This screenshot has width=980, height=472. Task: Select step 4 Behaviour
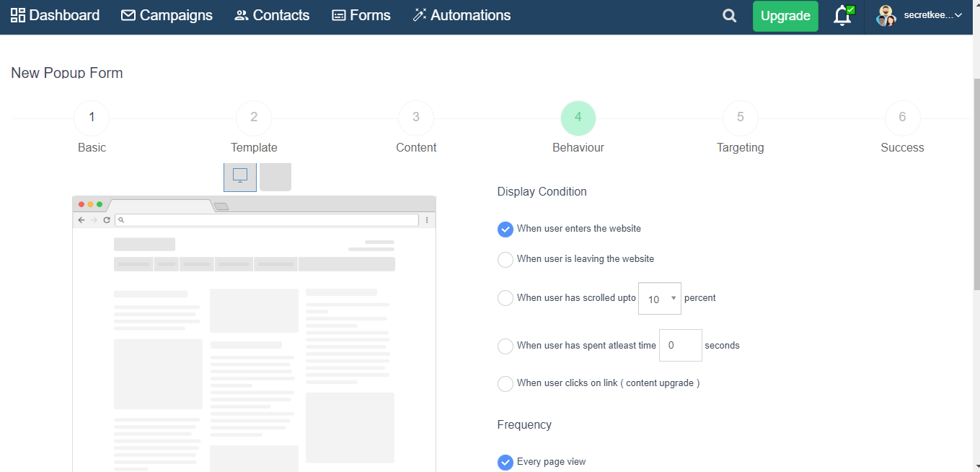point(578,118)
